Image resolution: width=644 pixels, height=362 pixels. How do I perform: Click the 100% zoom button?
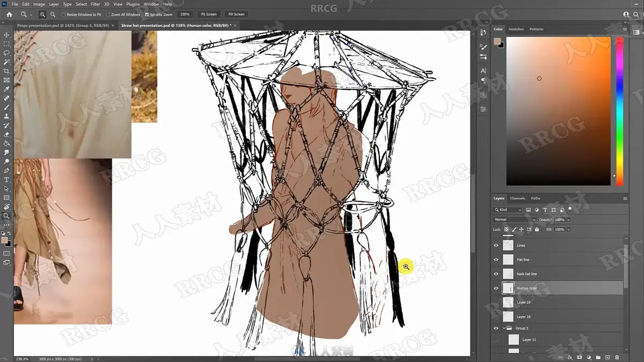click(x=185, y=14)
